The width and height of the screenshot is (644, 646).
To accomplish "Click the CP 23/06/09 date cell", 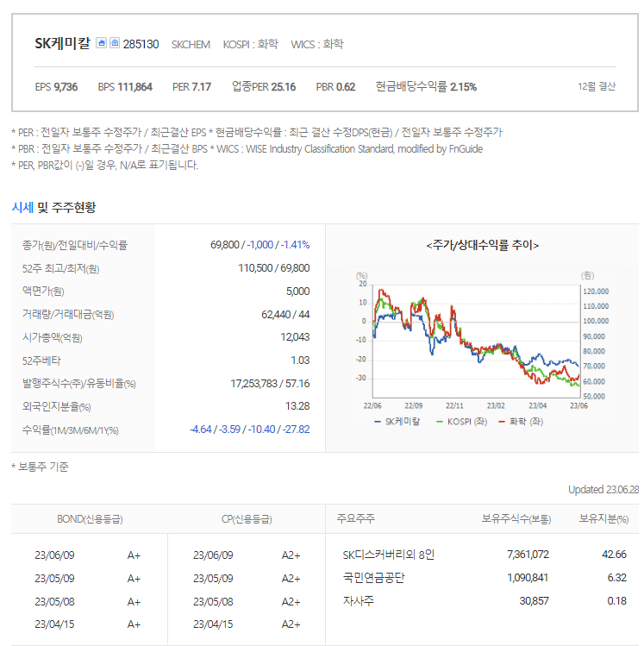I will pos(213,555).
